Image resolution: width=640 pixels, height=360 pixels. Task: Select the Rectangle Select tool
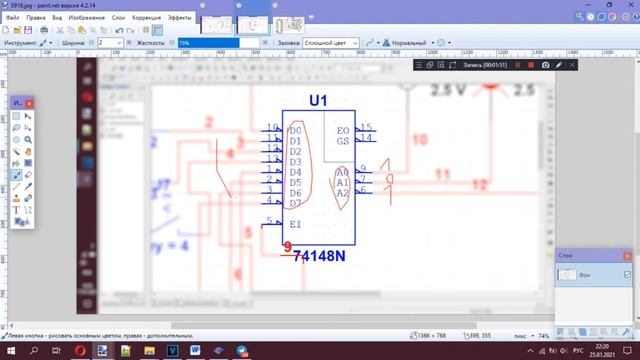click(16, 116)
